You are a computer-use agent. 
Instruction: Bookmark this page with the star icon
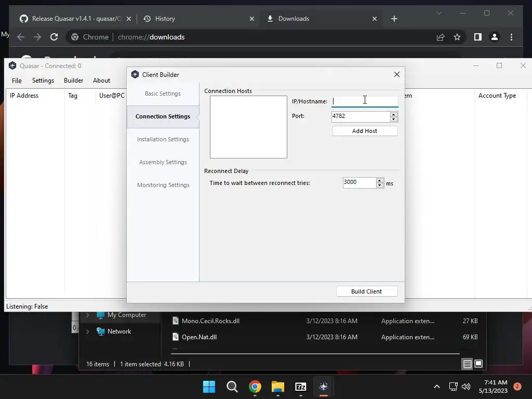click(x=457, y=37)
